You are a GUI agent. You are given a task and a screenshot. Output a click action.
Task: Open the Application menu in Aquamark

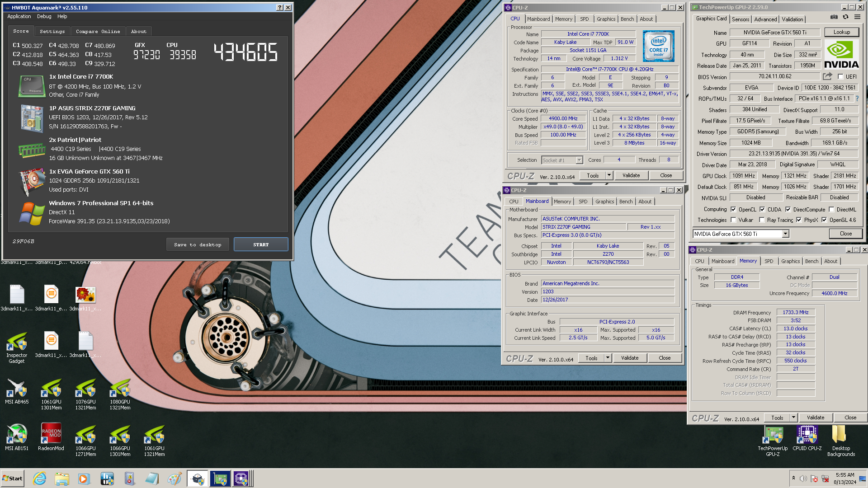coord(19,16)
